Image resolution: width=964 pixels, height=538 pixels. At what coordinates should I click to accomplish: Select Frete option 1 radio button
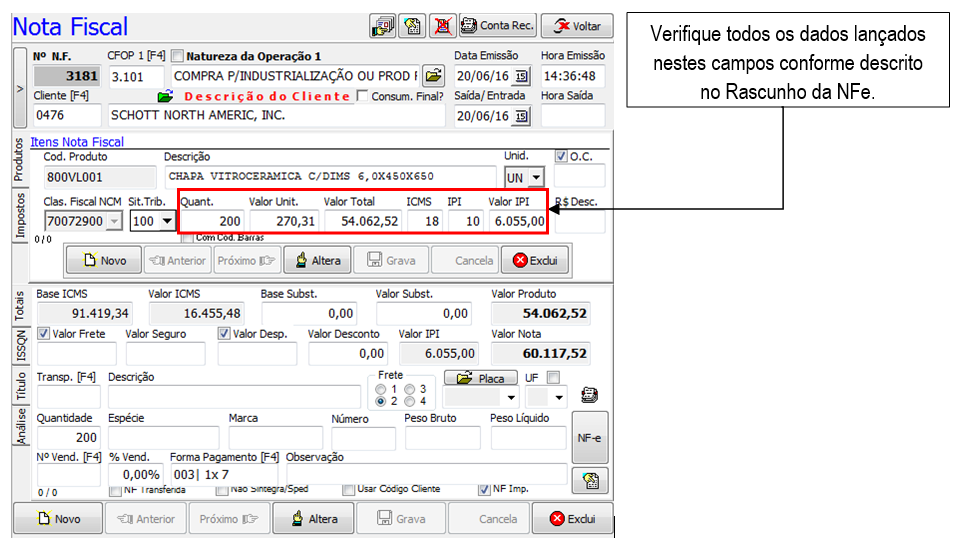point(379,389)
